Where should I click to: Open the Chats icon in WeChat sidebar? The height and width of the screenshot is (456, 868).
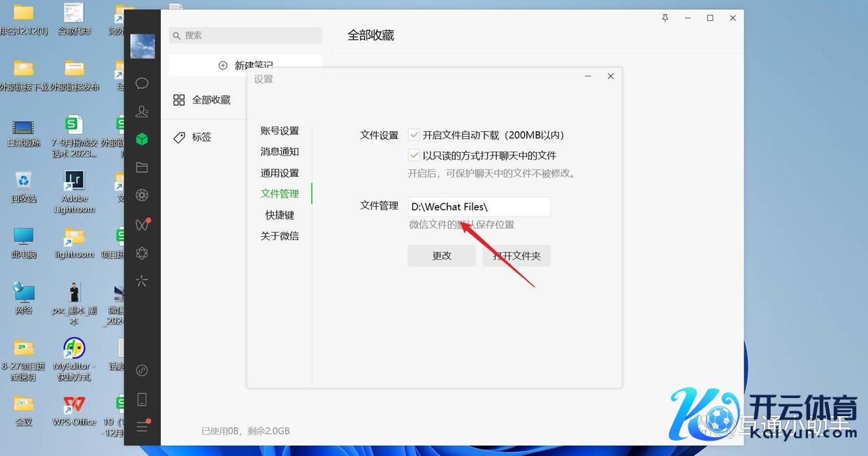point(142,84)
